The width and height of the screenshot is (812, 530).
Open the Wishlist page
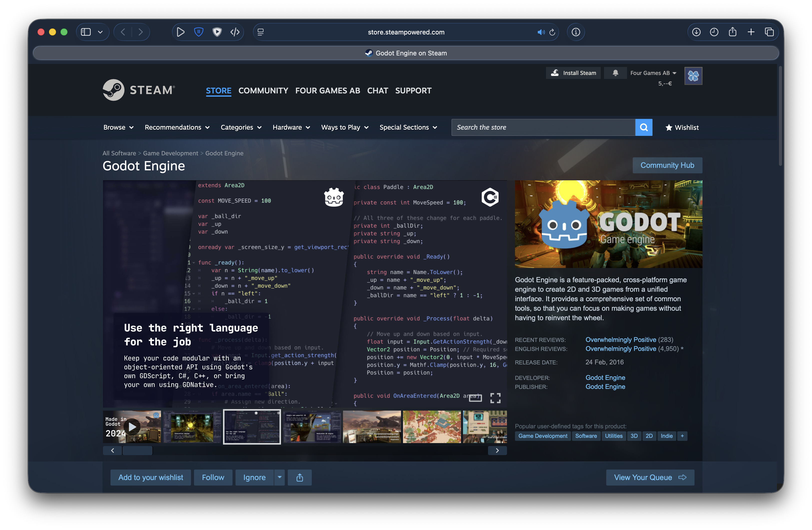click(682, 127)
